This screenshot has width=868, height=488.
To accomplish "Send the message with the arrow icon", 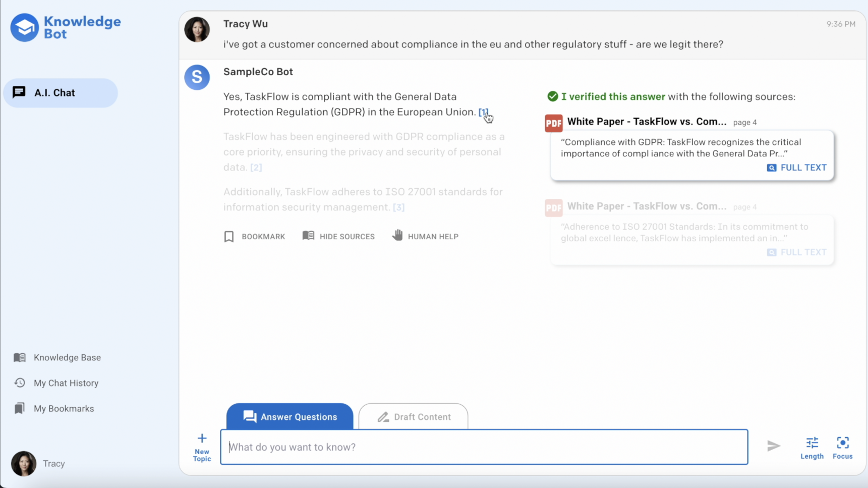I will tap(774, 446).
